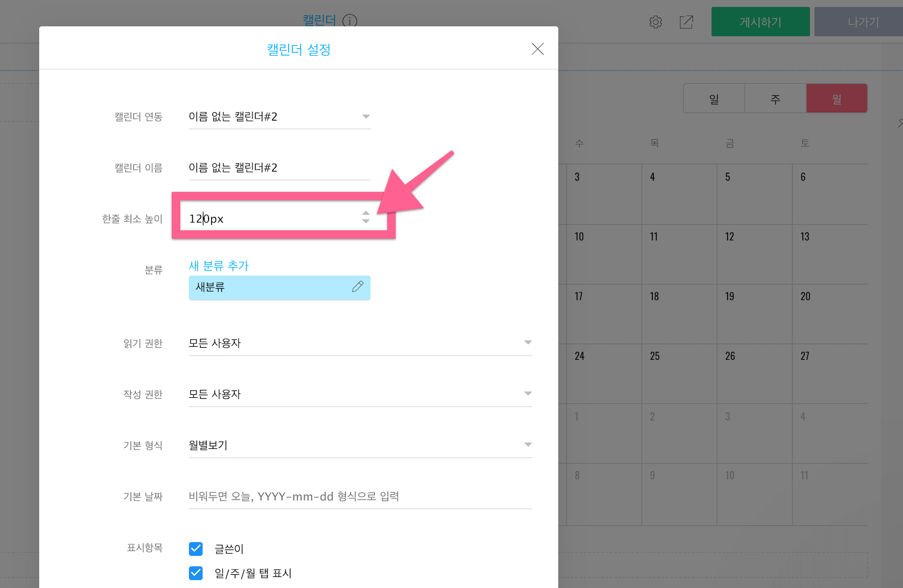This screenshot has height=588, width=903.
Task: Click the settings gear icon
Action: 655,22
